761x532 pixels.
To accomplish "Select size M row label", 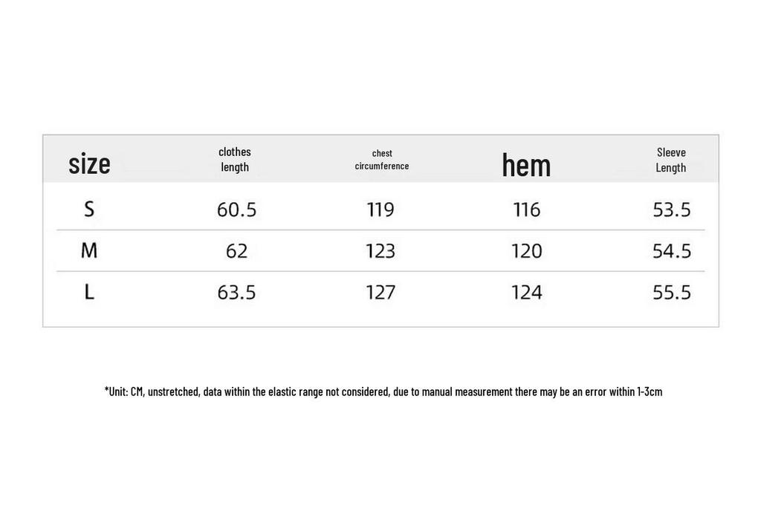I will click(89, 250).
